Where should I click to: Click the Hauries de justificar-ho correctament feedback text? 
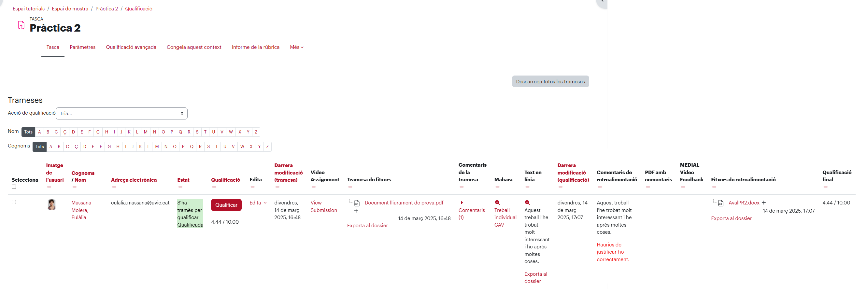coord(613,252)
